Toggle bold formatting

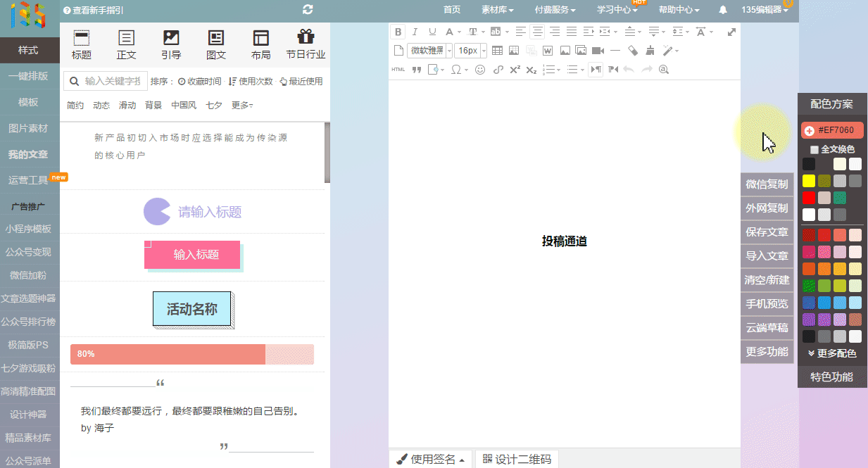click(x=398, y=32)
